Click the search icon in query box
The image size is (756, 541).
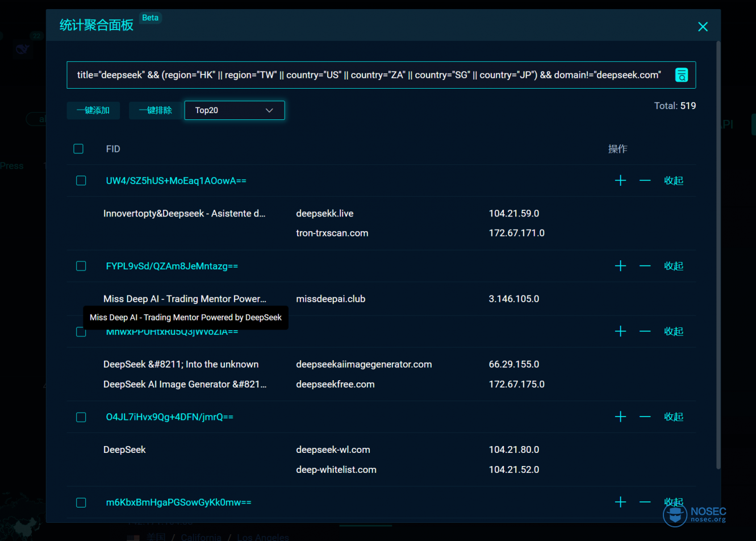pos(682,75)
